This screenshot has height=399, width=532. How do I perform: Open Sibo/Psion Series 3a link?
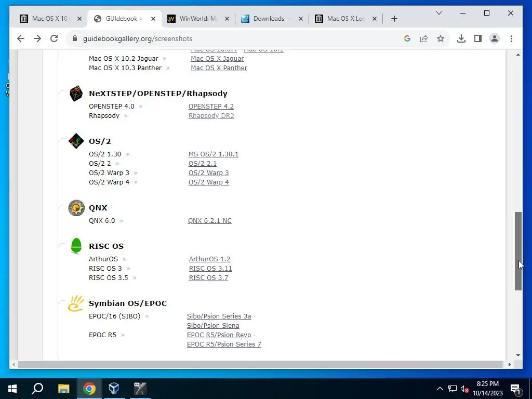(219, 316)
